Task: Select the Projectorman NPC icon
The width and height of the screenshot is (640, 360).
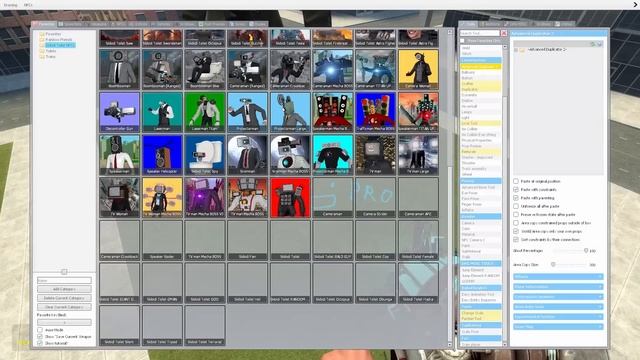Action: click(x=247, y=112)
